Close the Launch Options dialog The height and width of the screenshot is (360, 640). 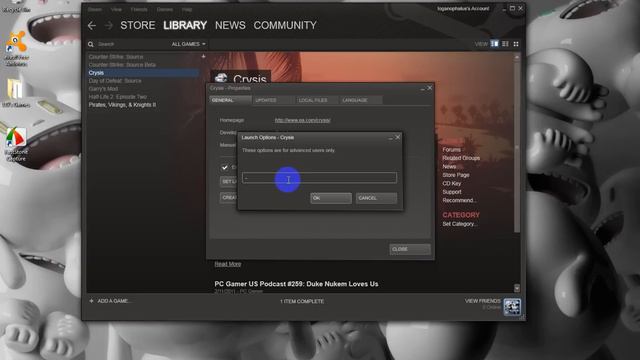coord(398,138)
